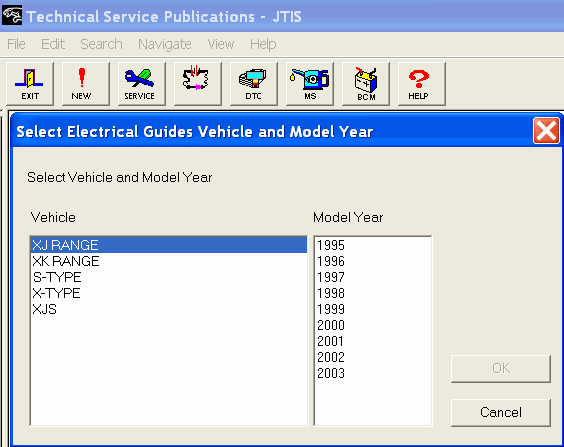
Task: Select XK RANGE in vehicle list
Action: [x=169, y=261]
